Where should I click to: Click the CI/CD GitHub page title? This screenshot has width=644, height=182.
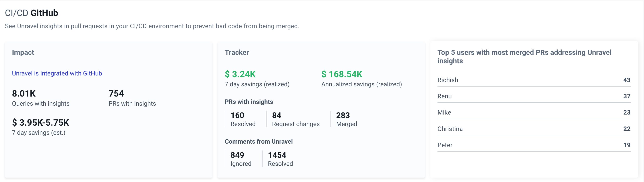[32, 13]
